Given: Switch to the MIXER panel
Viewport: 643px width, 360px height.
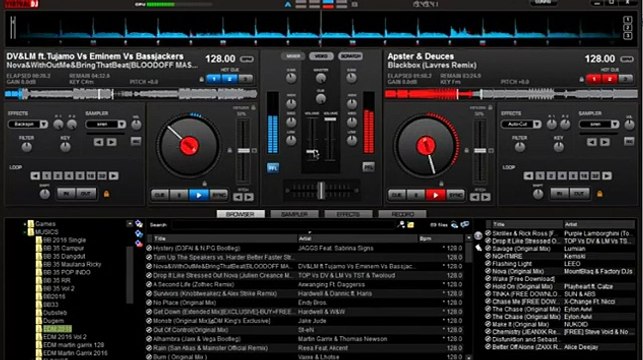Looking at the screenshot, I should click(x=293, y=56).
